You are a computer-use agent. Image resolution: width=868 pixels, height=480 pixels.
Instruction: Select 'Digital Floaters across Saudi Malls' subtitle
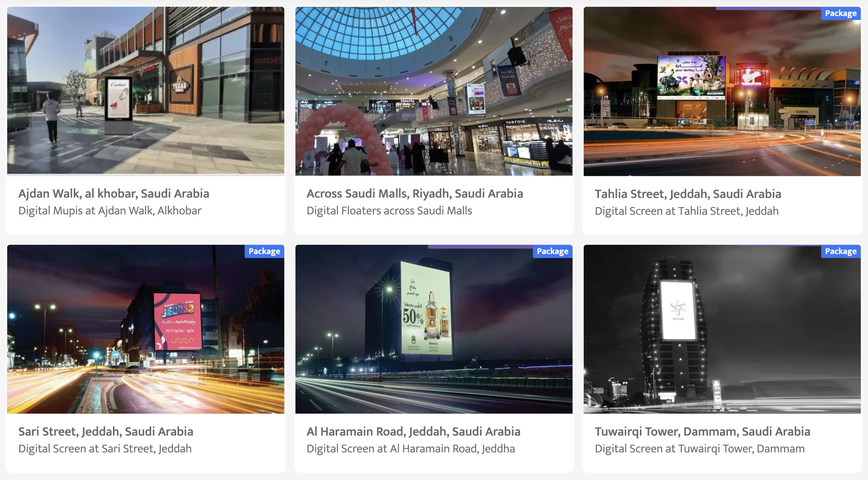pos(389,211)
